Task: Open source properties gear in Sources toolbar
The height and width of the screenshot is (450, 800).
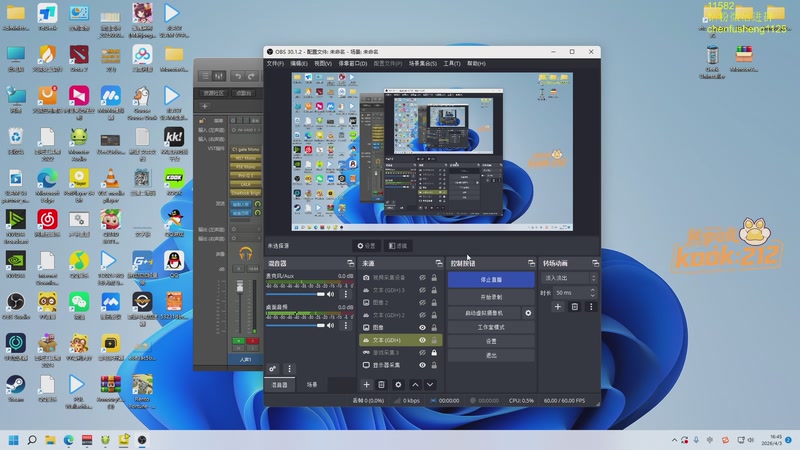Action: [398, 385]
